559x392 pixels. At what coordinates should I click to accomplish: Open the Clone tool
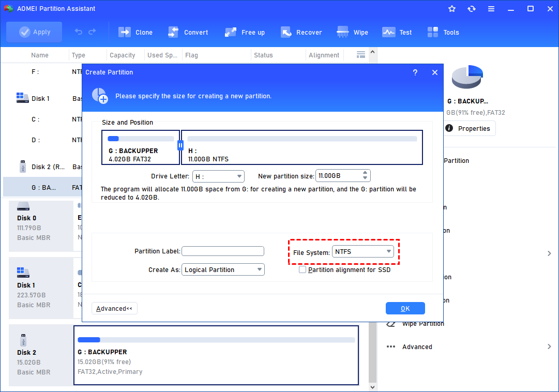(135, 33)
